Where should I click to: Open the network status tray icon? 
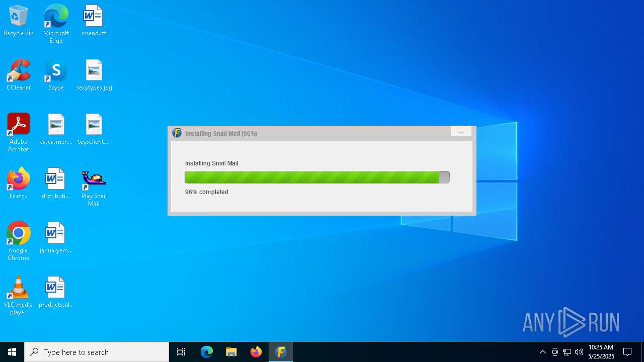coord(567,352)
